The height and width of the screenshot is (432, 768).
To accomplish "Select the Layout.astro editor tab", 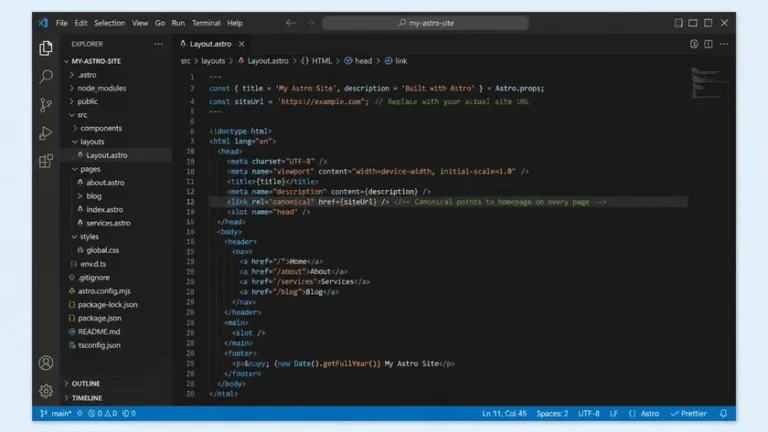I will tap(211, 44).
